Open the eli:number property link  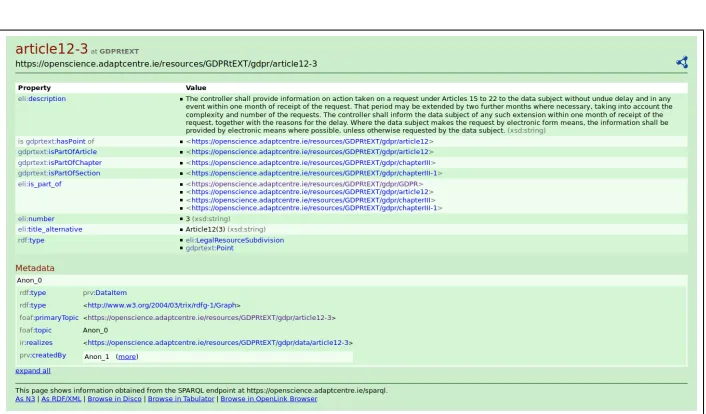point(36,218)
